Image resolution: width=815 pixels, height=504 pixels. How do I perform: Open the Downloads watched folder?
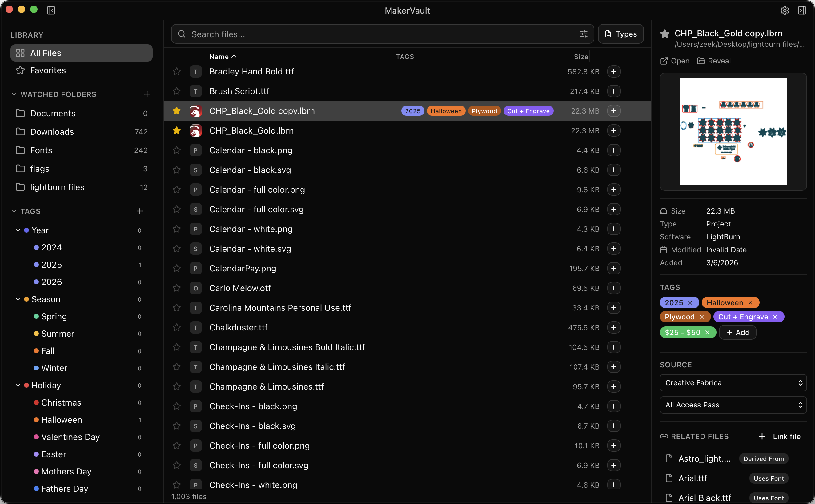coord(52,132)
